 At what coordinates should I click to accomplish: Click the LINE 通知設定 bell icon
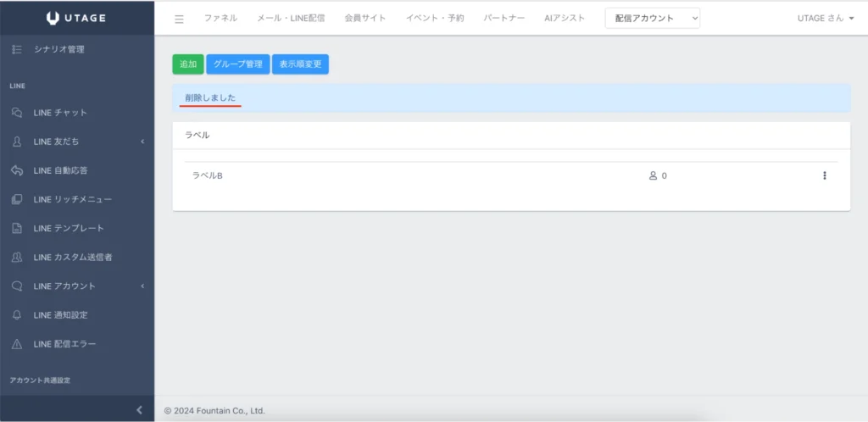[x=17, y=315]
